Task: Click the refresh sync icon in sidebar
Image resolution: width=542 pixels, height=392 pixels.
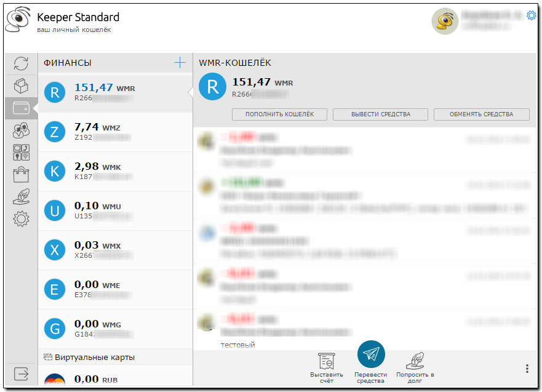Action: (21, 63)
